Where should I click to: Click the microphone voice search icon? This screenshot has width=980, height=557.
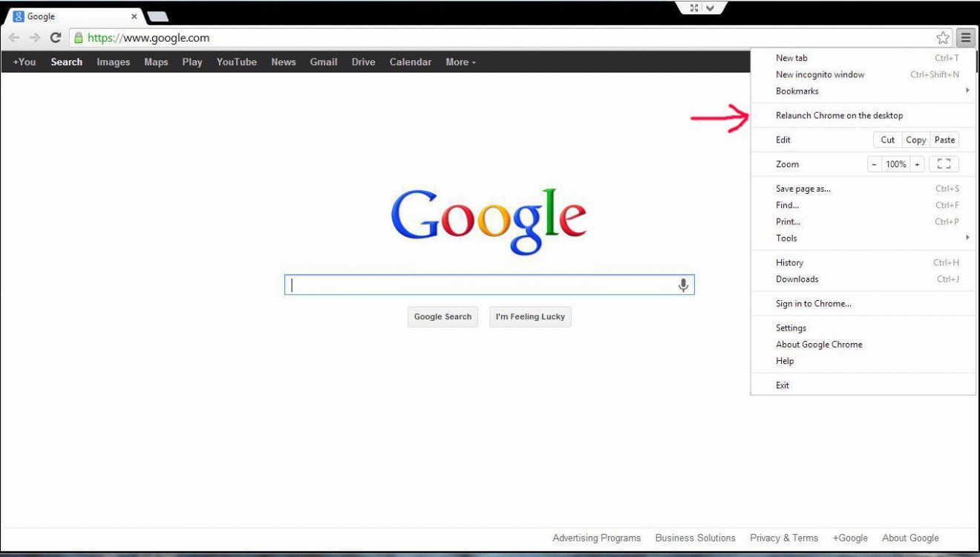click(683, 285)
